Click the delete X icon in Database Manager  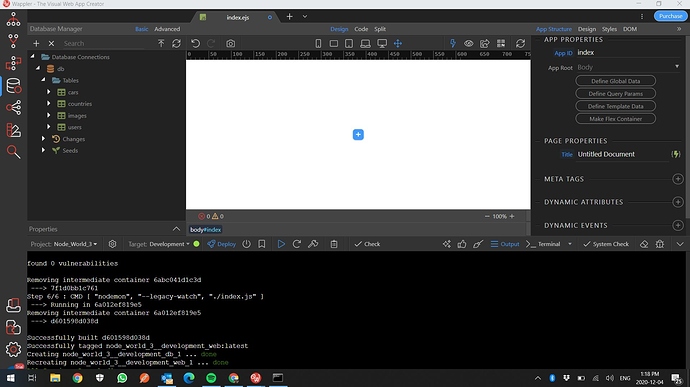[x=51, y=43]
